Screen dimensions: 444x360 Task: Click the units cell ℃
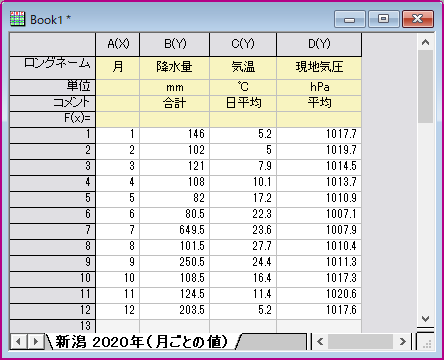pyautogui.click(x=243, y=87)
